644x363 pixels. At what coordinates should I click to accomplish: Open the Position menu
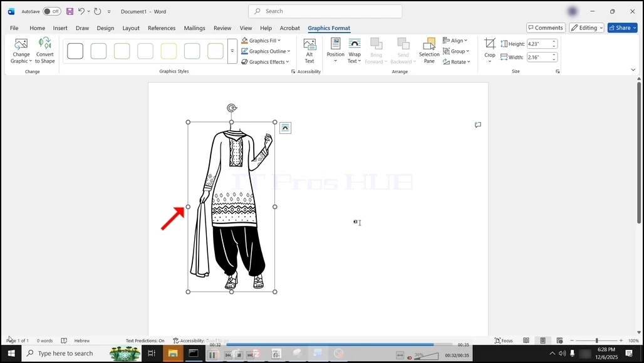pyautogui.click(x=336, y=51)
